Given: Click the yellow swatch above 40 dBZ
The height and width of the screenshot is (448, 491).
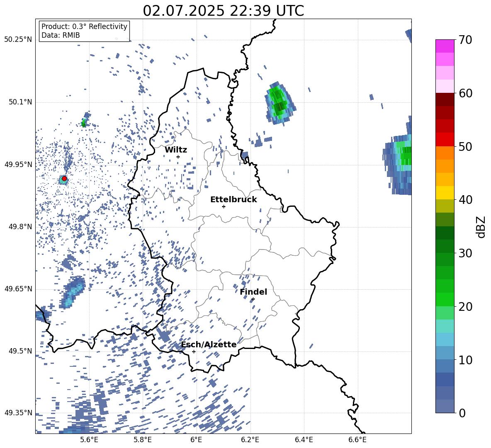Looking at the screenshot, I should pyautogui.click(x=445, y=193).
